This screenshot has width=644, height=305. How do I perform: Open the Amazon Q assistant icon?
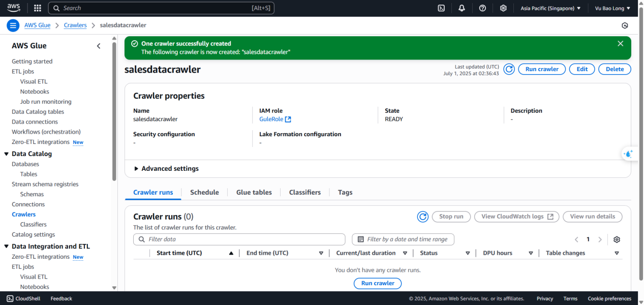629,154
